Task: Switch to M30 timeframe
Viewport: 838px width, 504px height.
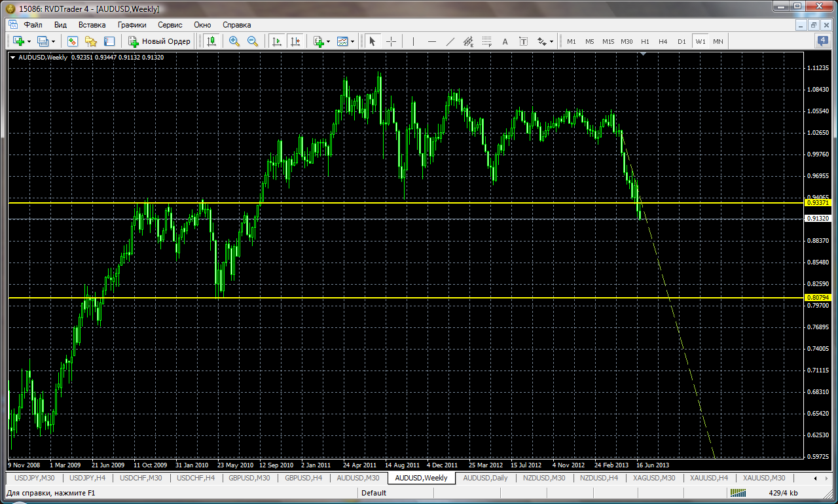Action: click(x=627, y=41)
